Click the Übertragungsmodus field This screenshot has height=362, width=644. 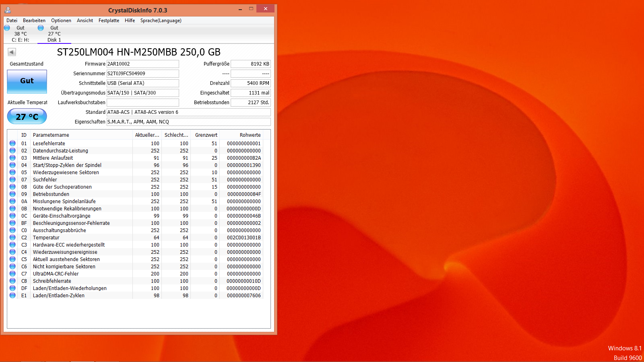(x=142, y=93)
